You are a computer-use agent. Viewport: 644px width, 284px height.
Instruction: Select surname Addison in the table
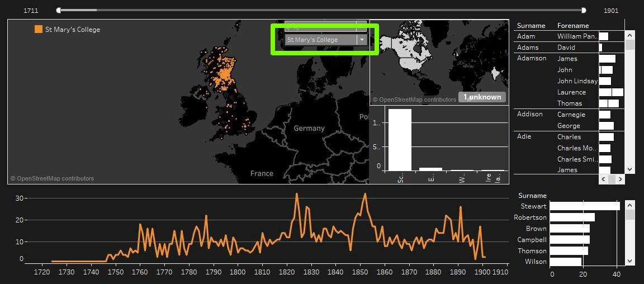click(530, 114)
